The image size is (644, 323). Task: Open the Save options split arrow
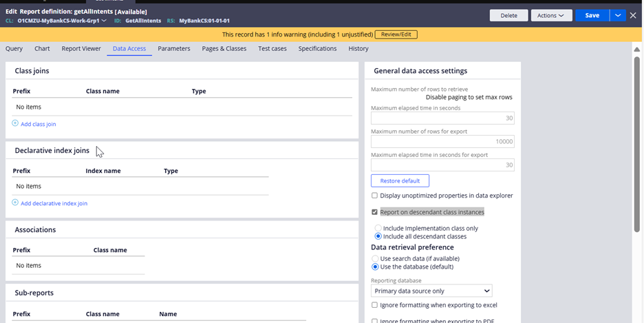(x=618, y=15)
